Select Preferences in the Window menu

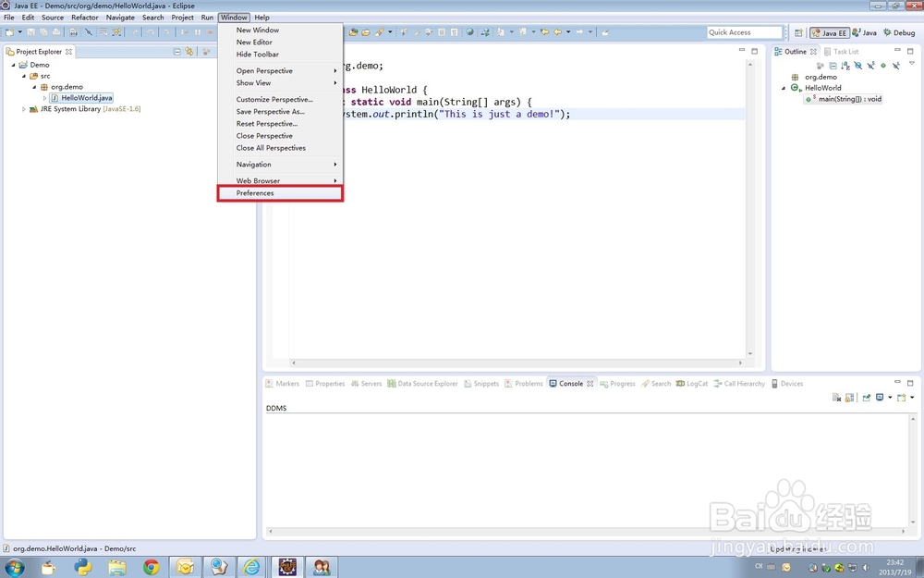[x=280, y=193]
